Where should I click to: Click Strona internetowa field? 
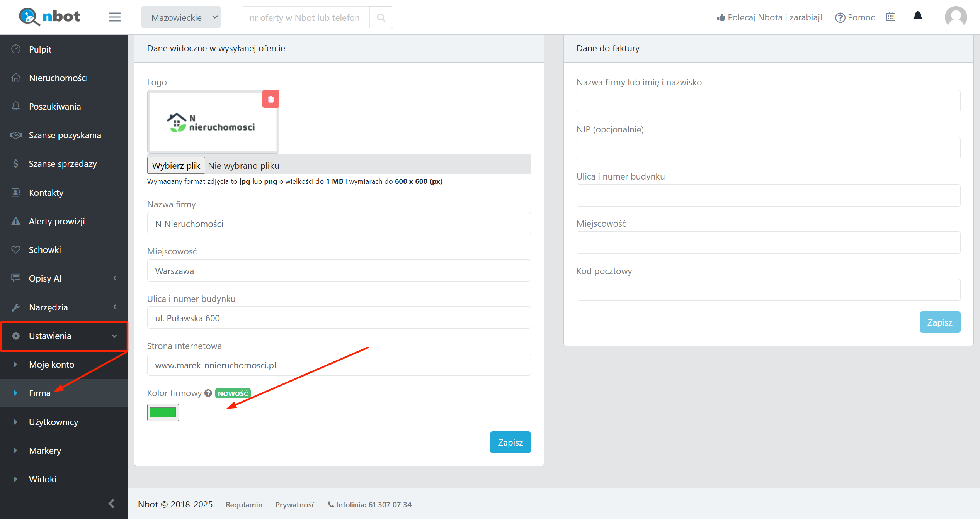[339, 365]
